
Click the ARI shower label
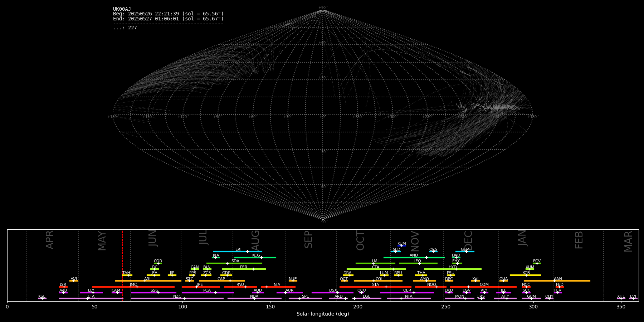pos(147,279)
